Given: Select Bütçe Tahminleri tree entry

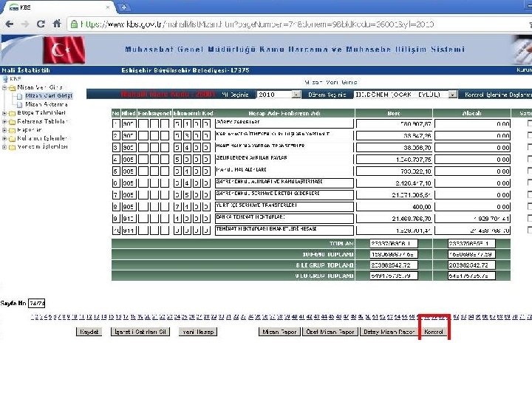Looking at the screenshot, I should 41,112.
